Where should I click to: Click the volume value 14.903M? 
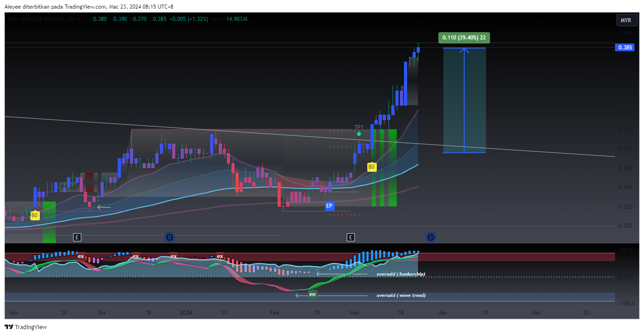coord(238,19)
